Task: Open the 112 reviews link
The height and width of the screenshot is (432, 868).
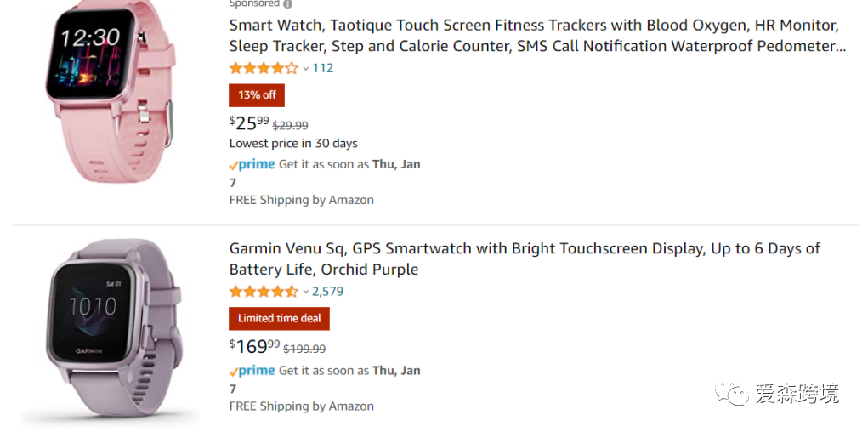Action: coord(323,68)
